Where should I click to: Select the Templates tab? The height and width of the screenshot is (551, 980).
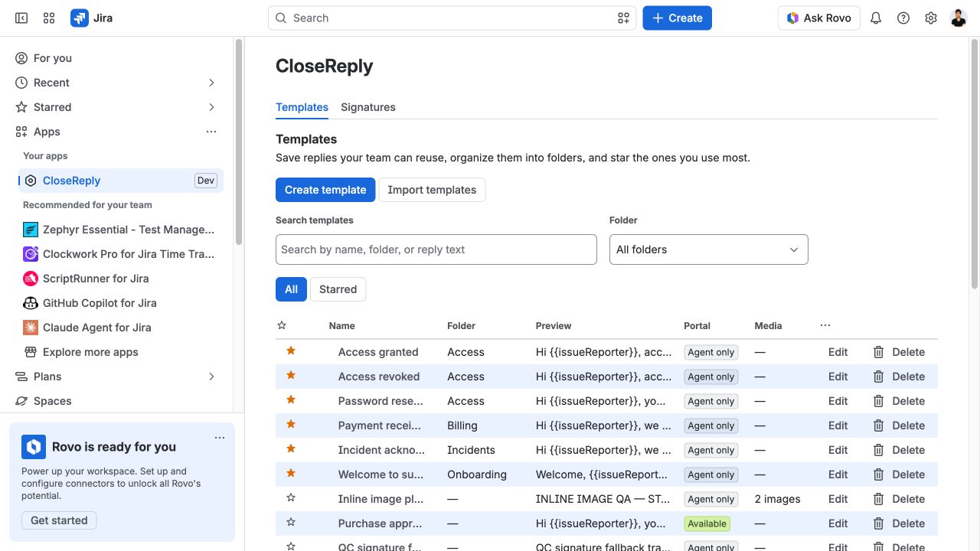[x=302, y=107]
